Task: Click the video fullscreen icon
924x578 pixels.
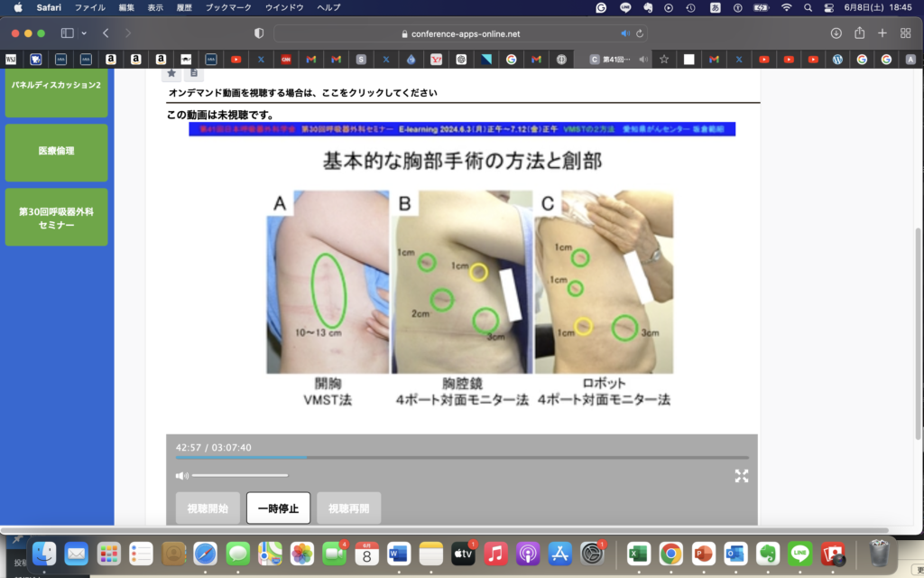Action: (x=741, y=476)
